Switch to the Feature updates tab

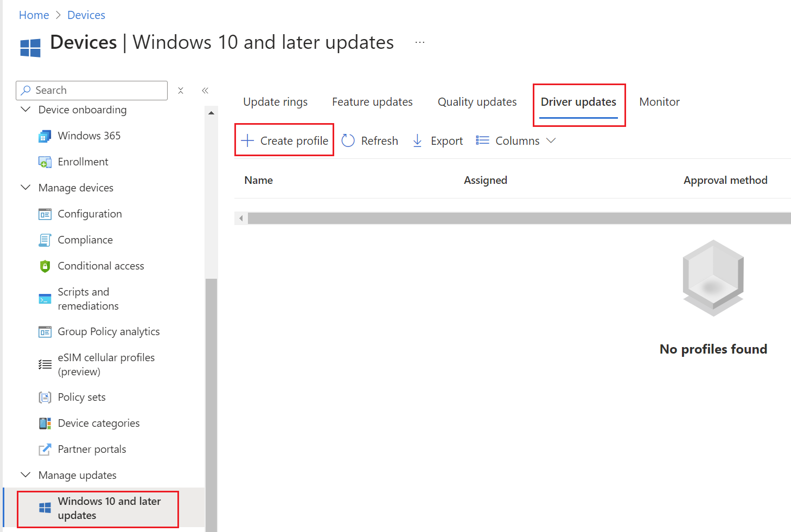click(x=372, y=102)
